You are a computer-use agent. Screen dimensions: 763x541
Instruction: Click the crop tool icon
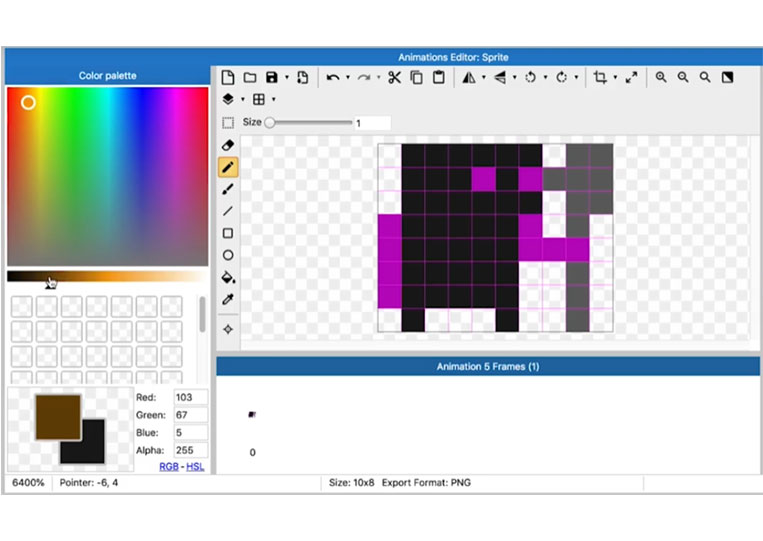click(600, 77)
